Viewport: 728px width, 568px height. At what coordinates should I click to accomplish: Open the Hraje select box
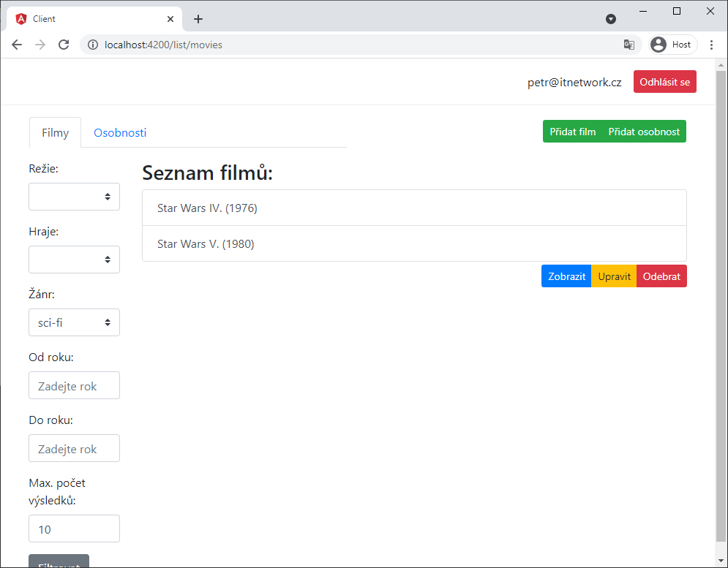tap(74, 260)
